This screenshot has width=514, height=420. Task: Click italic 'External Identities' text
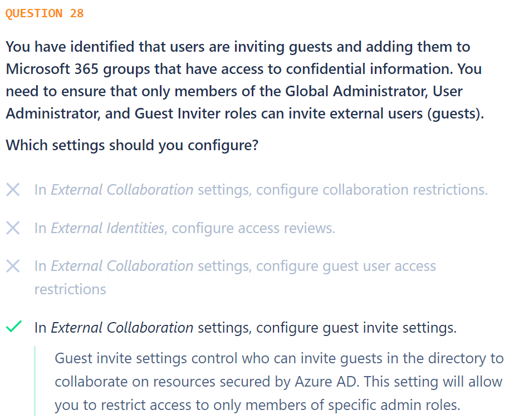click(107, 228)
